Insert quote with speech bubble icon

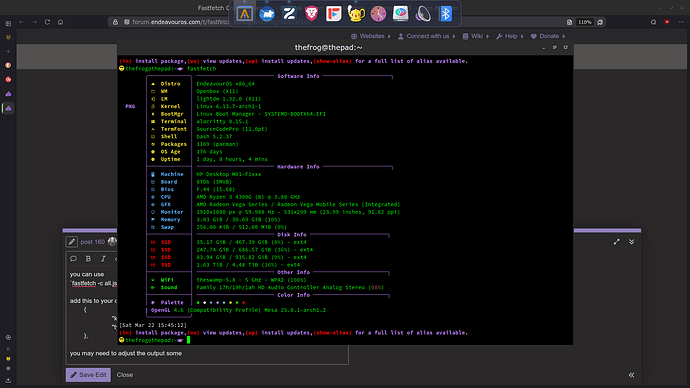pyautogui.click(x=73, y=259)
